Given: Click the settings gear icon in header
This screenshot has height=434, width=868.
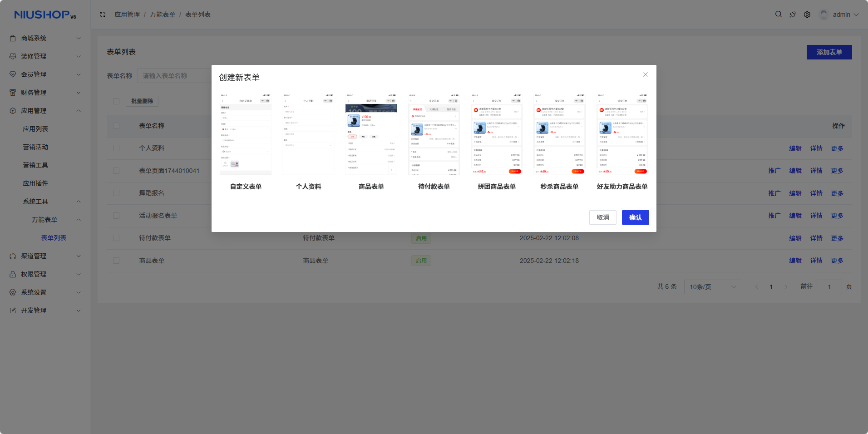Looking at the screenshot, I should coord(807,15).
